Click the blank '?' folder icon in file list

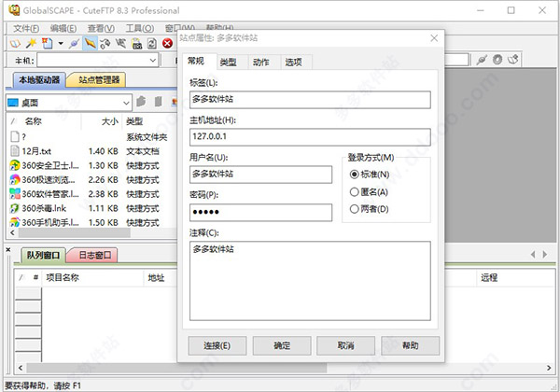(15, 137)
